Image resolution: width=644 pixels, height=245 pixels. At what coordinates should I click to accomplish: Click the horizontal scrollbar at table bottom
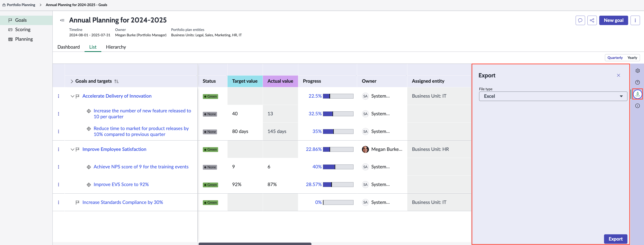(255, 244)
